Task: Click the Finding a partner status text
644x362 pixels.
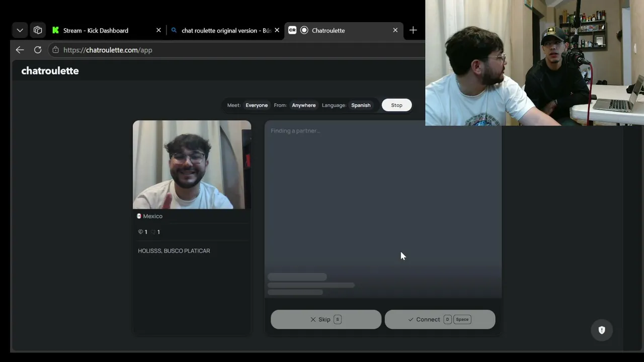Action: 295,131
